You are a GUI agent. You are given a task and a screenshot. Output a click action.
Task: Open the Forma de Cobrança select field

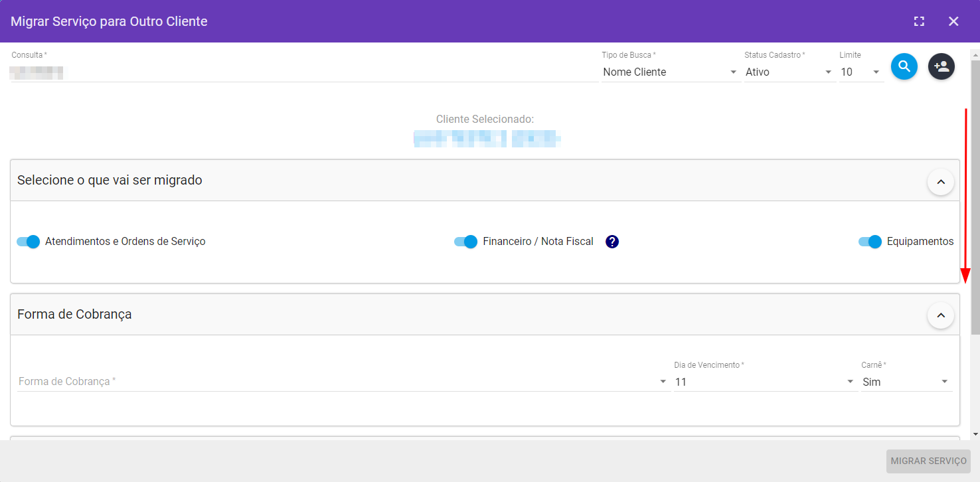point(343,382)
